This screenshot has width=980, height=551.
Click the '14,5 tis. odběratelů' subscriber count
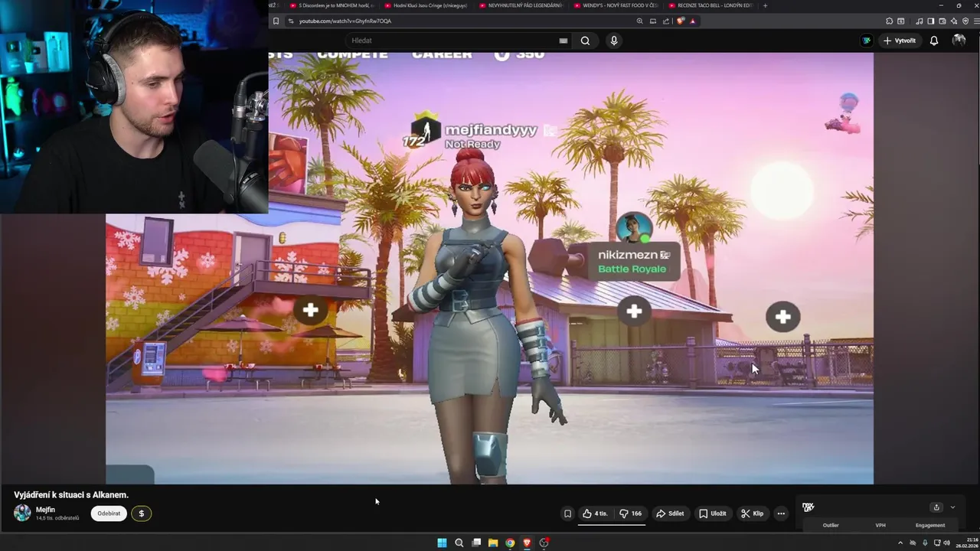57,518
